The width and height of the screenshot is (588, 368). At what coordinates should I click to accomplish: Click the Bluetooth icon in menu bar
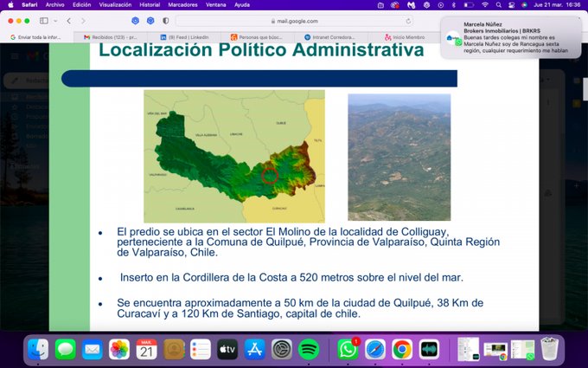pyautogui.click(x=453, y=5)
